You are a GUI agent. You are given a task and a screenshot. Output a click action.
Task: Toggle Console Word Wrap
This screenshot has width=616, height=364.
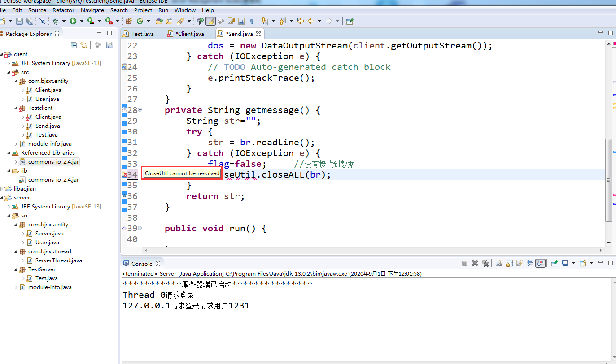(520, 264)
